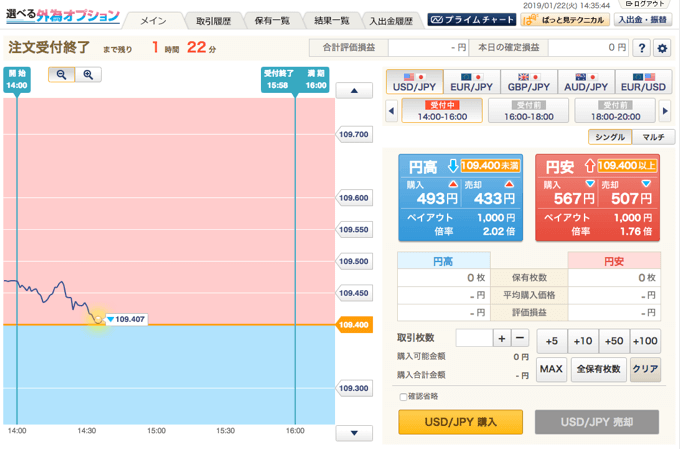Image resolution: width=680 pixels, height=449 pixels.
Task: Click the 選べる外為オプション logo
Action: (x=62, y=16)
